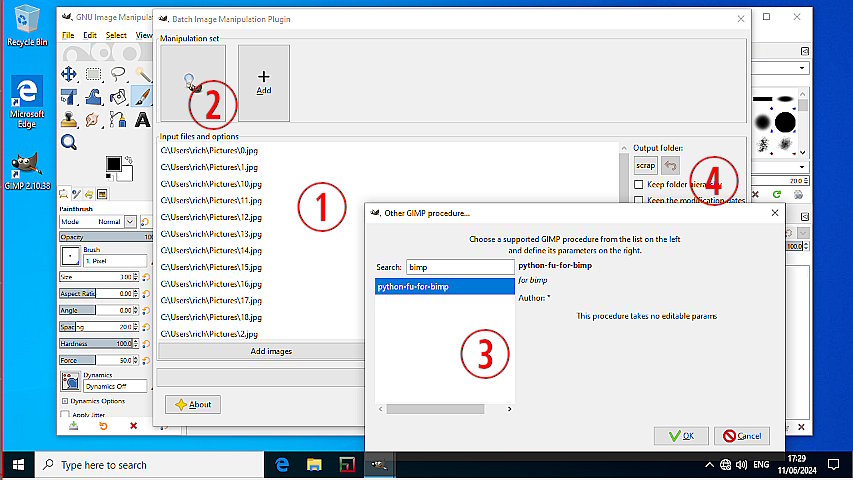
Task: Delete tool preset red X icon
Action: click(133, 426)
